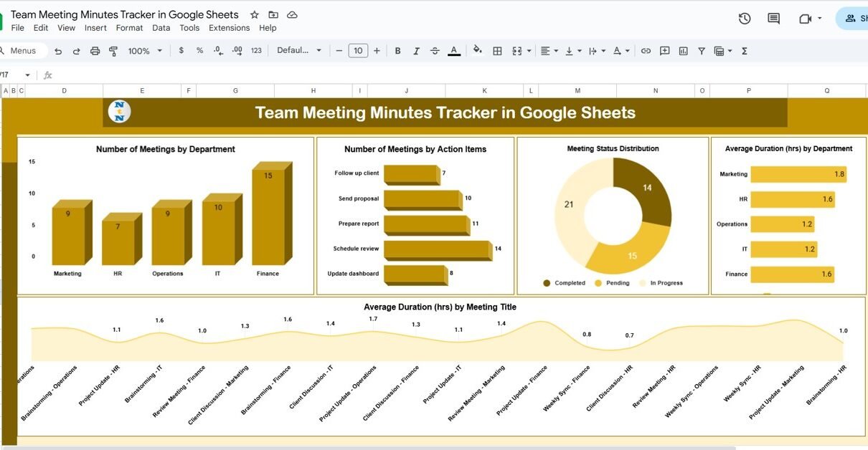868x450 pixels.
Task: Open the fill color paint bucket
Action: coord(477,50)
